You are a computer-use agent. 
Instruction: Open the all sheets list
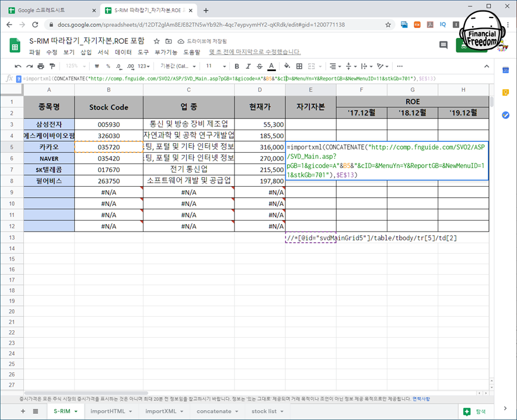coord(36,411)
